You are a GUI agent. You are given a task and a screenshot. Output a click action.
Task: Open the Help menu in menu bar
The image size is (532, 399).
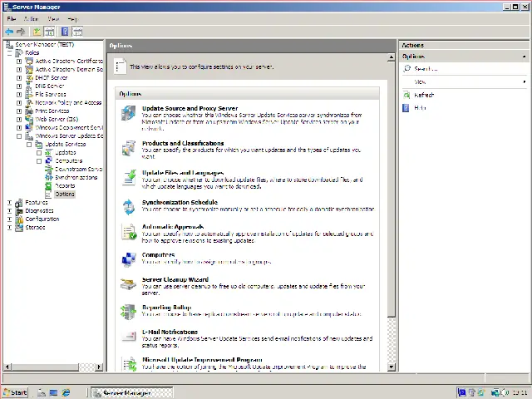(72, 19)
